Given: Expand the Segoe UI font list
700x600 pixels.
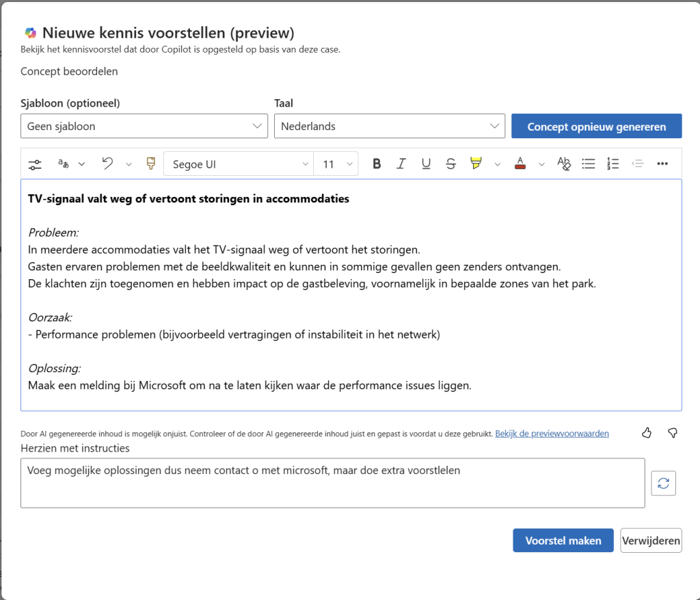Looking at the screenshot, I should click(239, 164).
